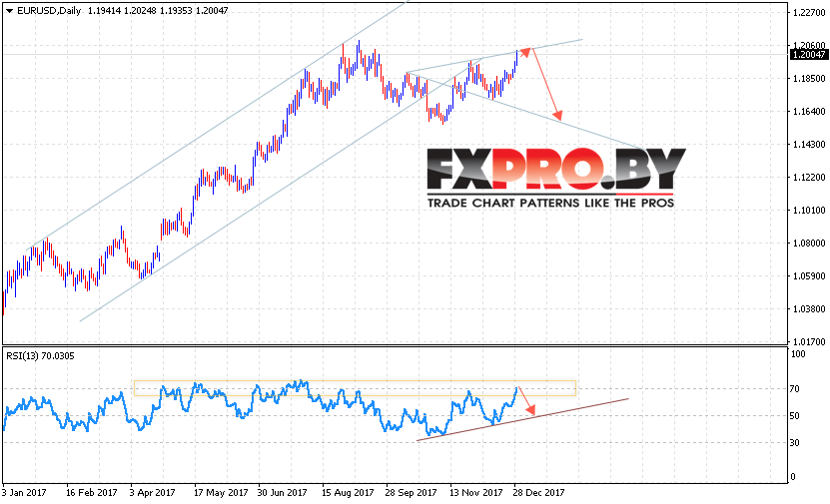The image size is (830, 504).
Task: Click the 1.05900 price axis label
Action: [x=809, y=276]
